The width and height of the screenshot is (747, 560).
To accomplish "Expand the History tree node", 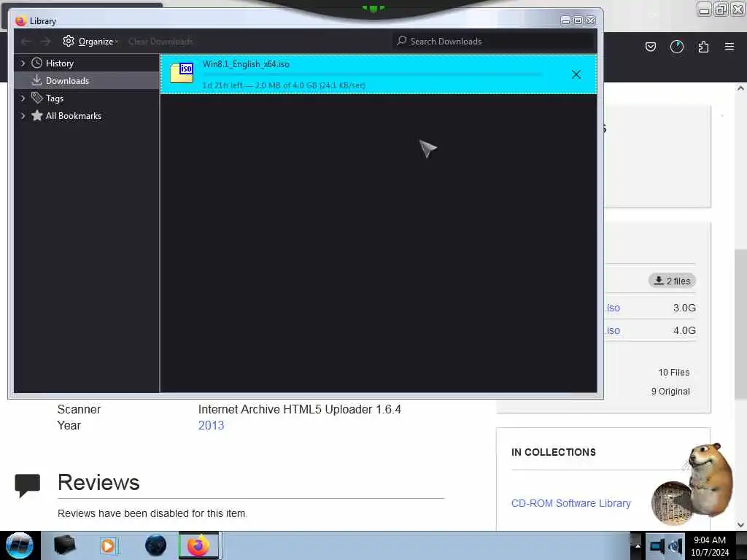I will (x=23, y=63).
